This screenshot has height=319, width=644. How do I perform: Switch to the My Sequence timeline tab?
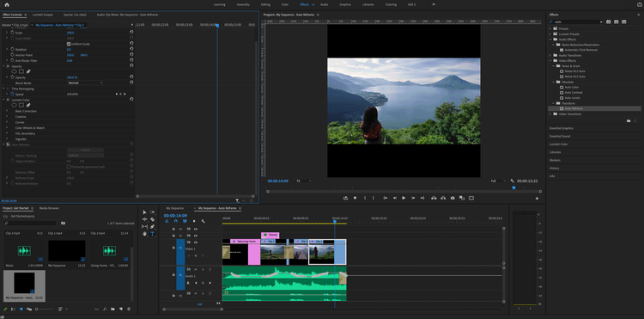[x=175, y=208]
